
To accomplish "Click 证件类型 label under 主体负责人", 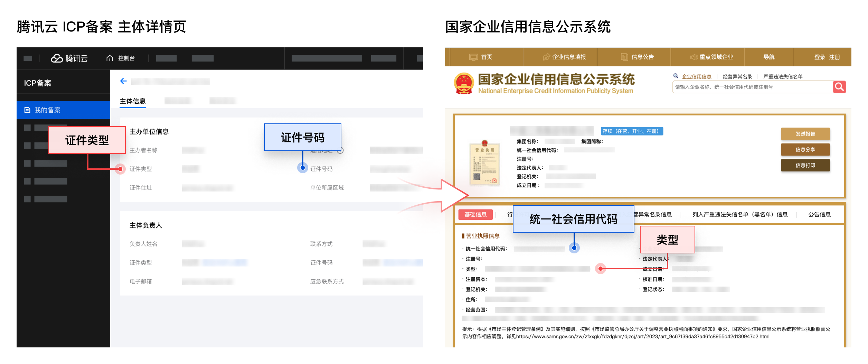I will tap(141, 263).
